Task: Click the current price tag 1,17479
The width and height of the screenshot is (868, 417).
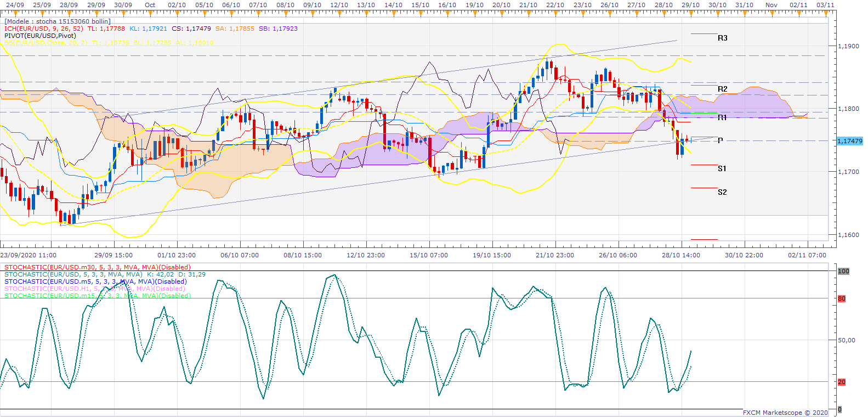Action: (x=849, y=141)
